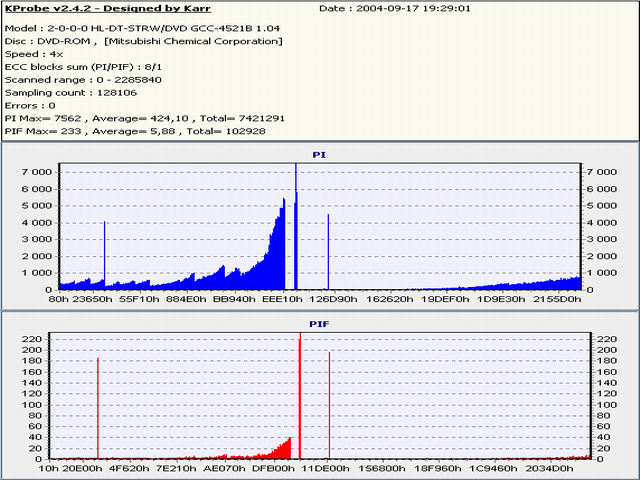
Task: Click '100' on the PIF chart's left axis
Action: click(x=34, y=405)
